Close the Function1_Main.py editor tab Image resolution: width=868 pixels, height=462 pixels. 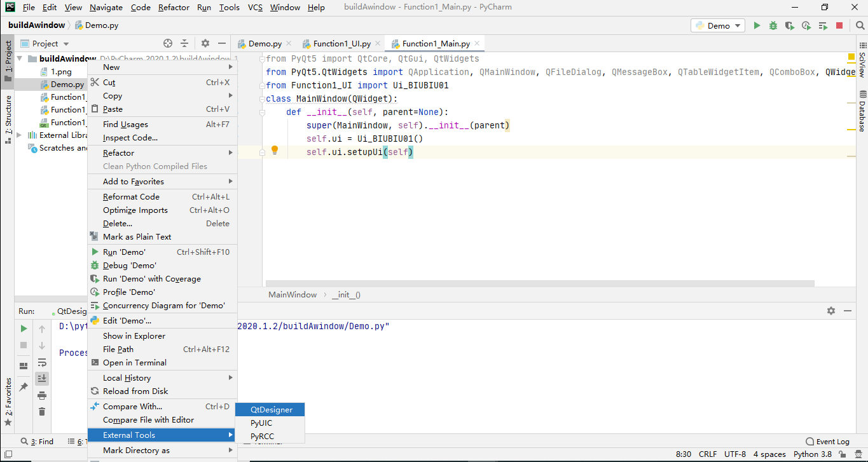pyautogui.click(x=477, y=43)
